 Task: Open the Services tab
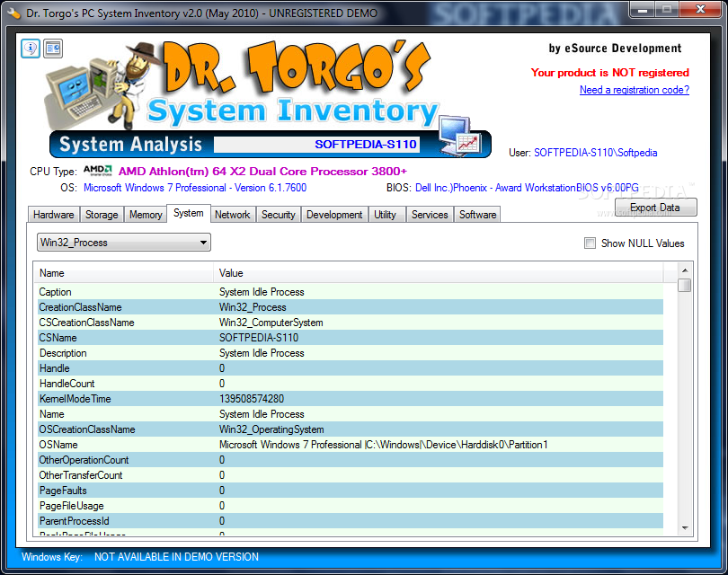tap(430, 215)
